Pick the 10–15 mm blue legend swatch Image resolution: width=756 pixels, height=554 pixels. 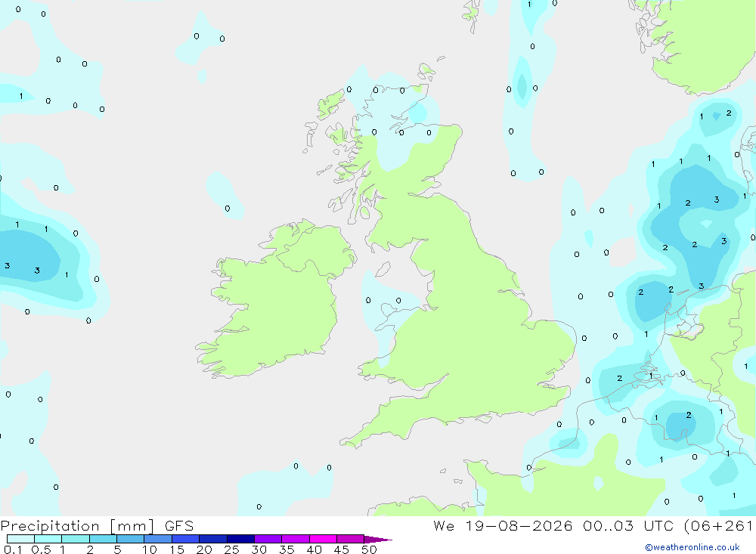(x=158, y=539)
